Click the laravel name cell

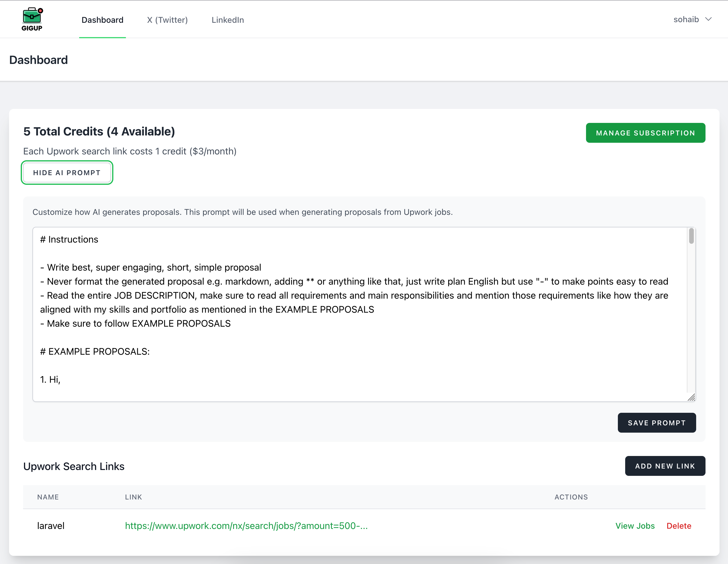[51, 526]
